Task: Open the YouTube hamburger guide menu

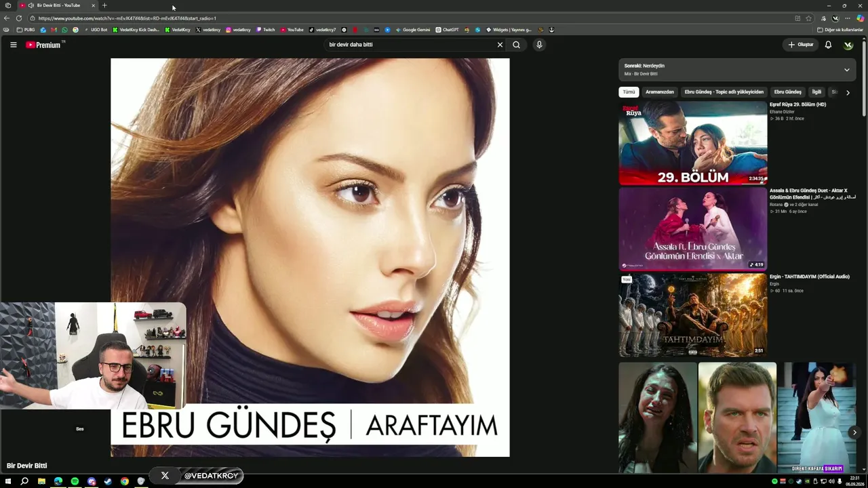Action: (13, 45)
